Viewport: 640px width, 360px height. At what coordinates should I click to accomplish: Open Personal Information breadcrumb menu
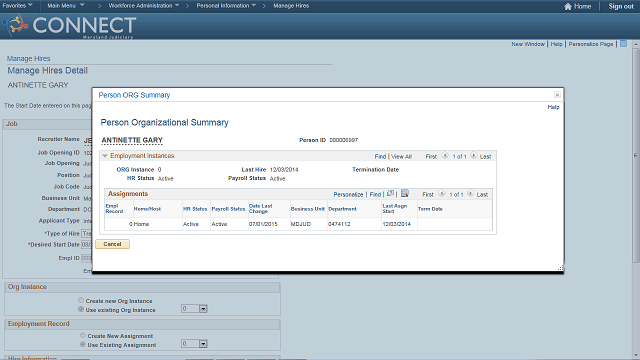tap(226, 6)
